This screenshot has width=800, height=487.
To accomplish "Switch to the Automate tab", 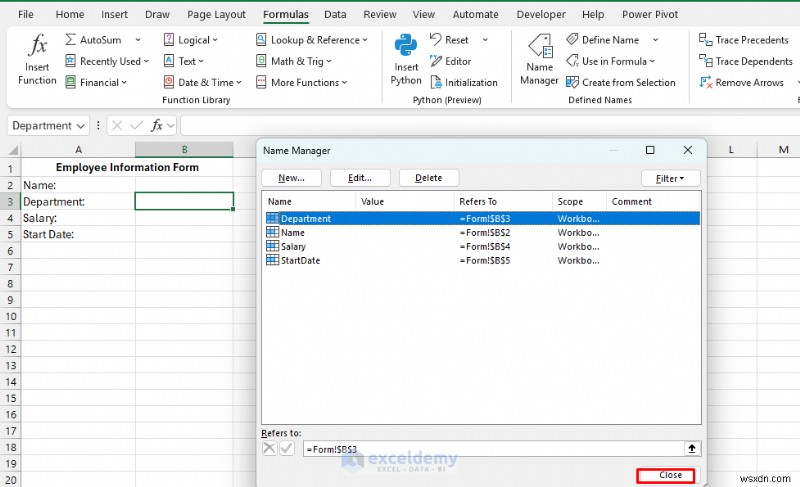I will (476, 14).
